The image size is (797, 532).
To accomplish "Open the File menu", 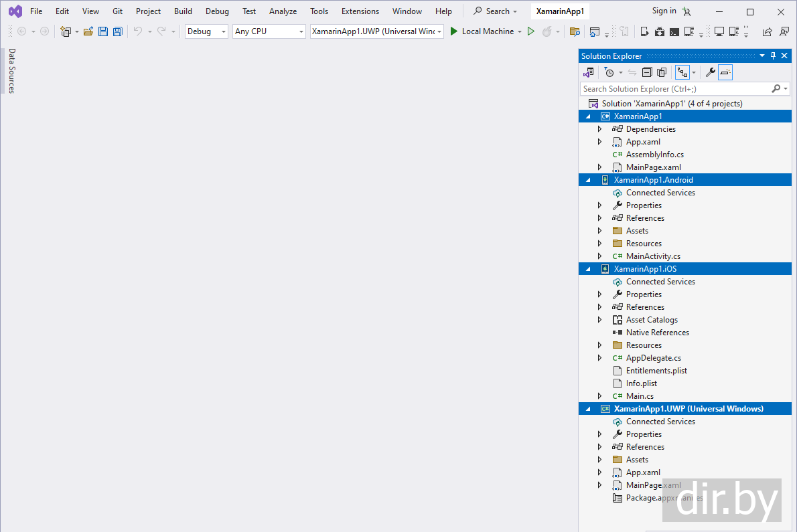I will pos(36,11).
